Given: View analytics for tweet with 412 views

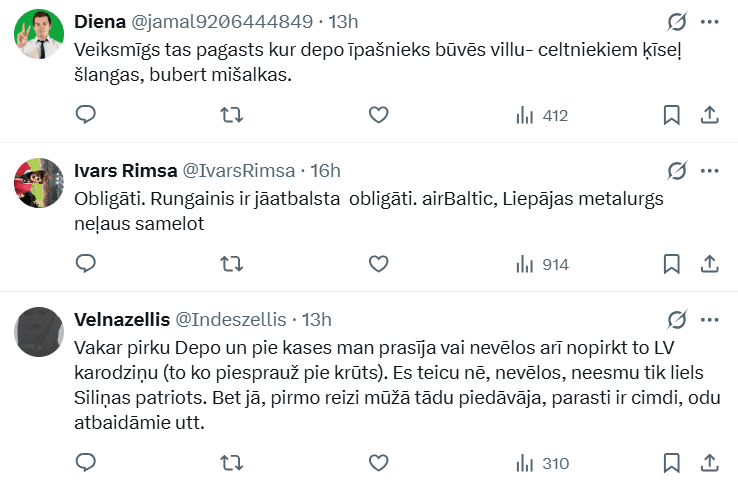Looking at the screenshot, I should (x=541, y=115).
